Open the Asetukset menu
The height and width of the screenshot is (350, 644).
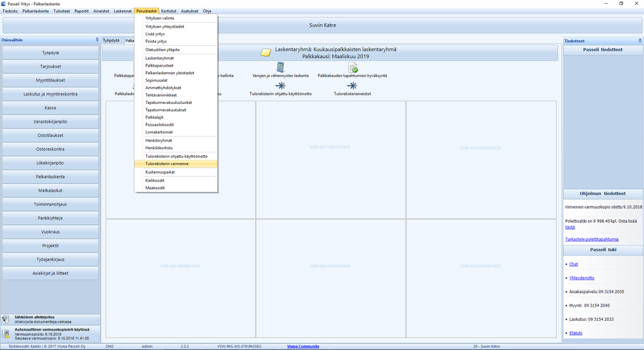click(x=189, y=11)
